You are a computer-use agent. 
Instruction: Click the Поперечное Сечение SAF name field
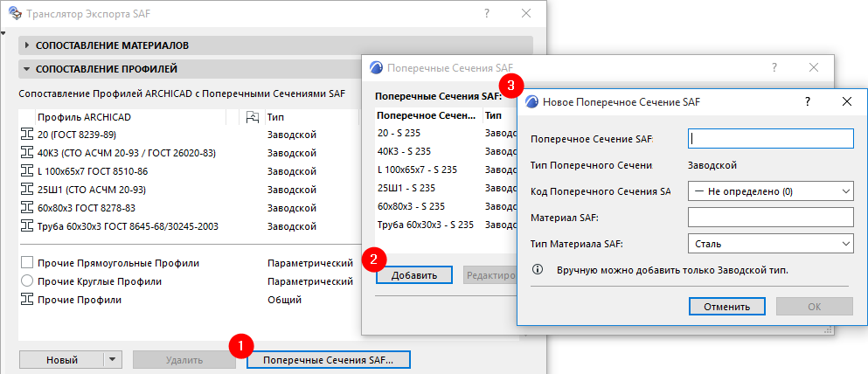tap(770, 139)
